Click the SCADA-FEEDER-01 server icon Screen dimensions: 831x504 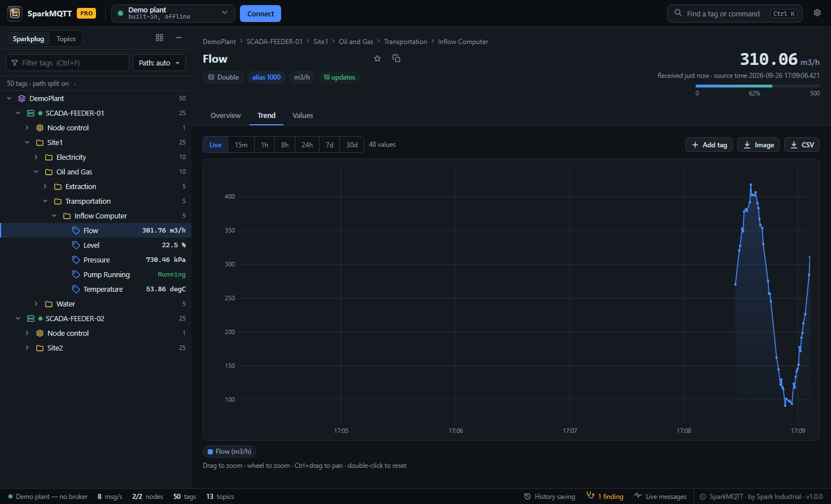click(x=30, y=113)
